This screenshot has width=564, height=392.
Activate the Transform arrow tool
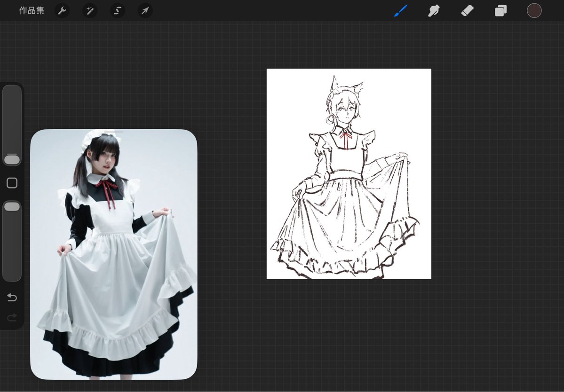coord(145,11)
